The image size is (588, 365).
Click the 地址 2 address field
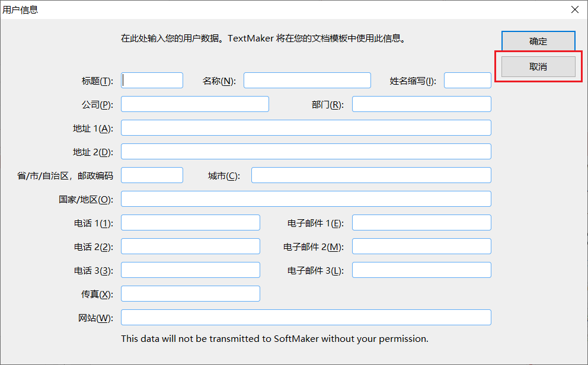click(x=306, y=151)
